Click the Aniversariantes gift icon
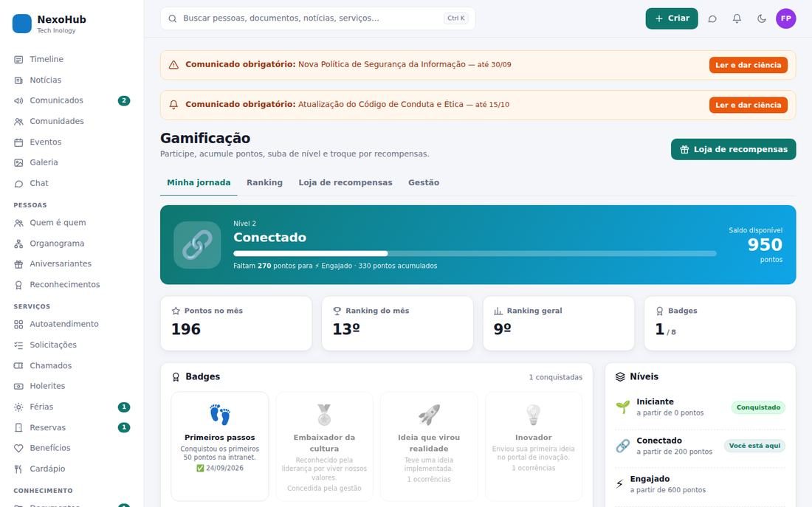The height and width of the screenshot is (507, 812). (x=18, y=264)
